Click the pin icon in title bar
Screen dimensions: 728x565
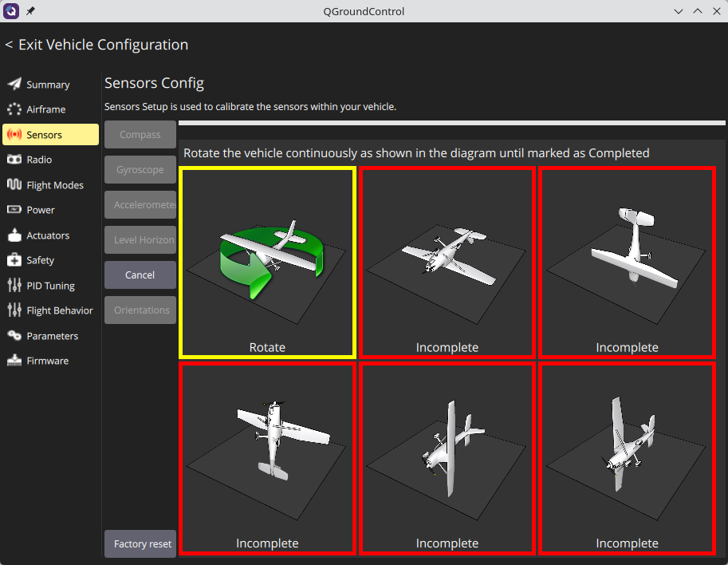coord(31,11)
